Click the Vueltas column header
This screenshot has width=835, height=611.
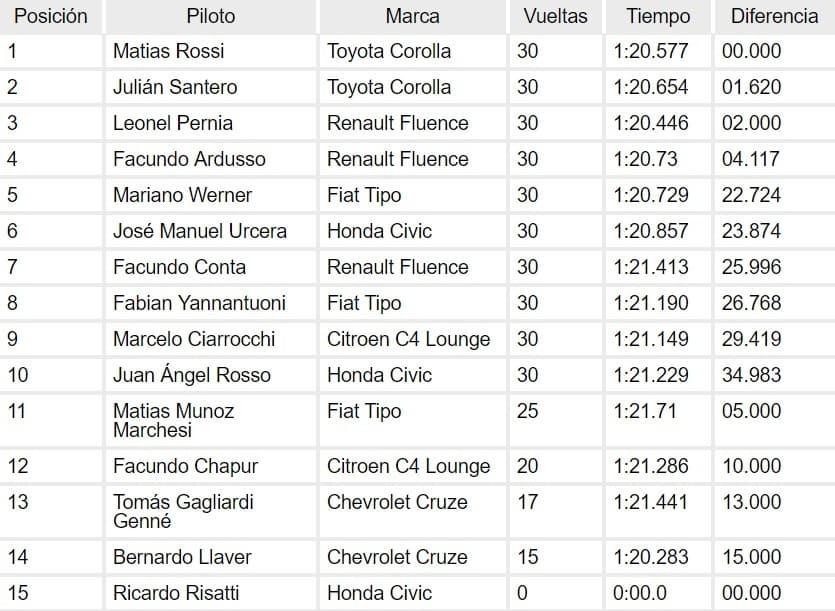[x=555, y=17]
